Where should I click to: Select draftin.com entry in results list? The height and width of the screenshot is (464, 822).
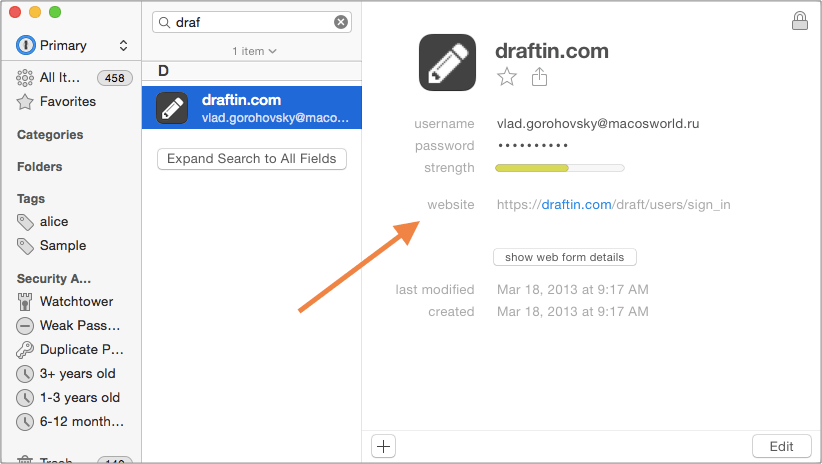(x=252, y=107)
